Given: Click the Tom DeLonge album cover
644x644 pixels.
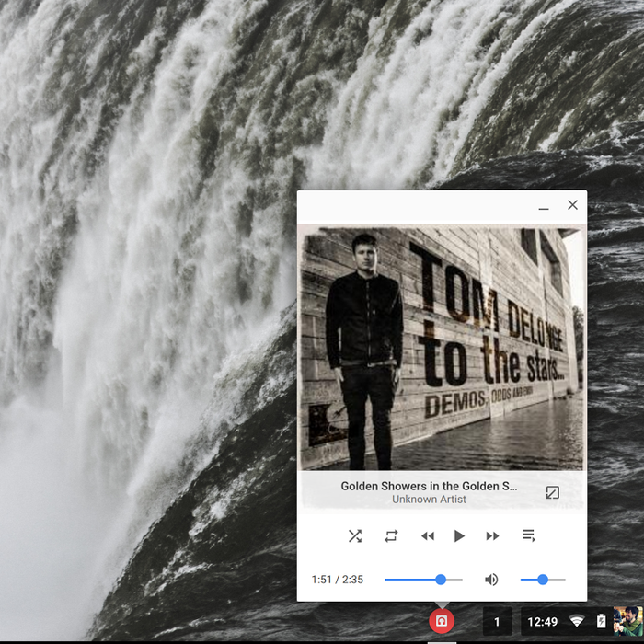Looking at the screenshot, I should 442,348.
